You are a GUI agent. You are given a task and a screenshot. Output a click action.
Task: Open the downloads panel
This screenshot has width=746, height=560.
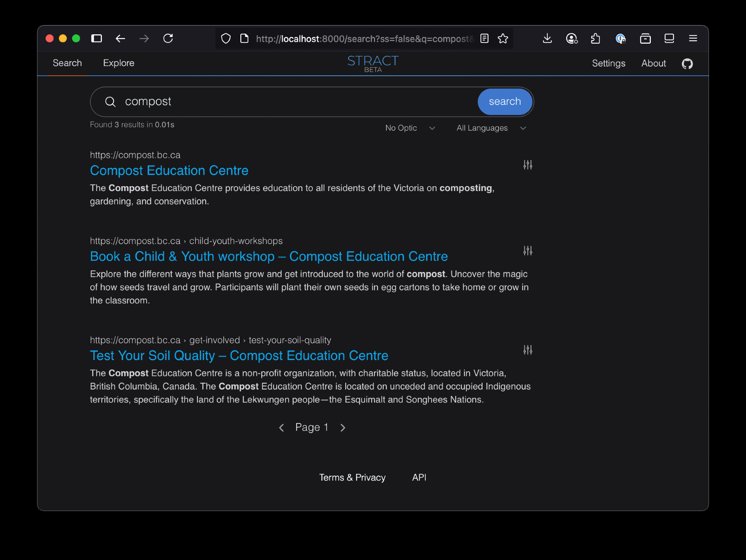547,38
